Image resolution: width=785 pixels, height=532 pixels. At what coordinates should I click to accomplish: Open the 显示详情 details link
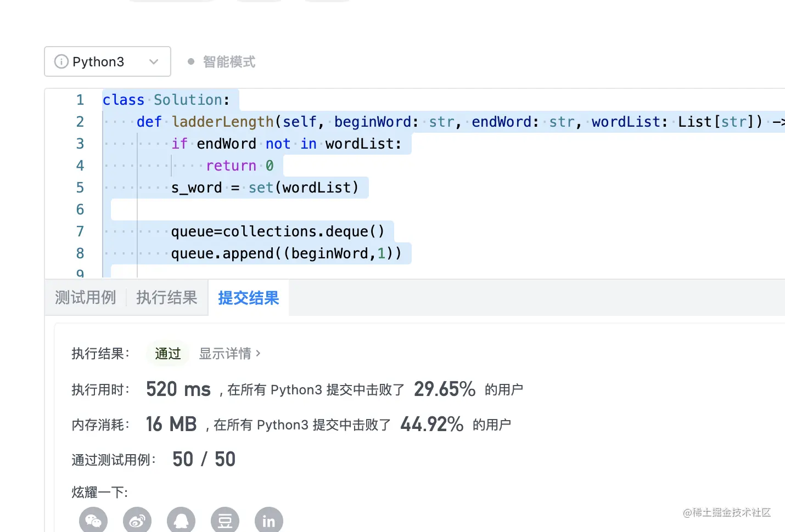(229, 354)
